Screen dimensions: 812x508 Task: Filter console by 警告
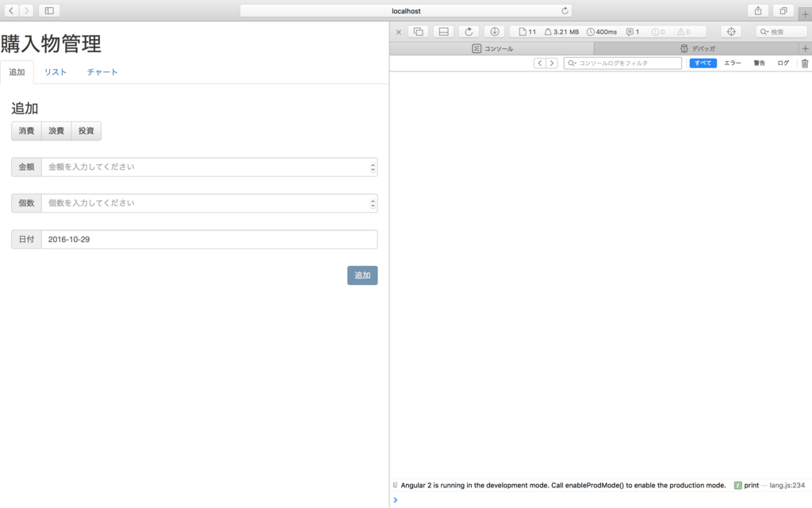coord(759,63)
